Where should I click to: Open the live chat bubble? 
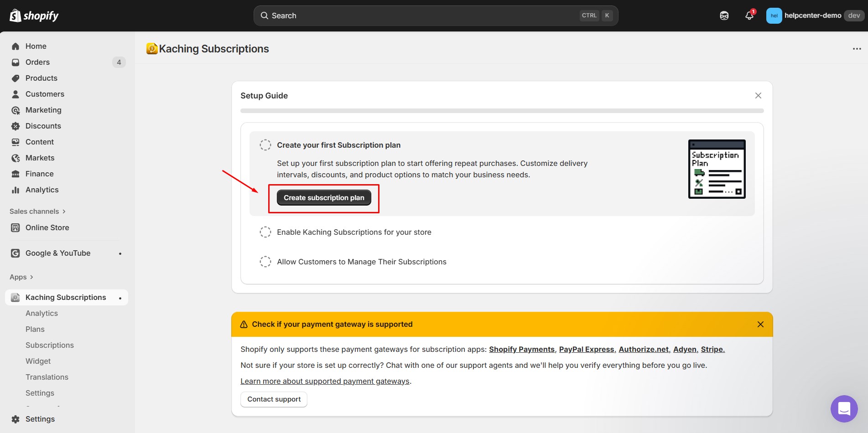pyautogui.click(x=844, y=409)
